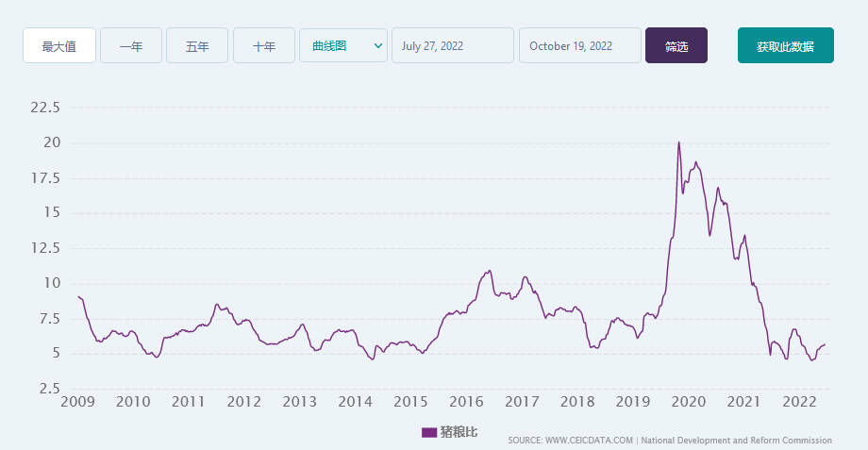
Task: Click the 12.5 y-axis label
Action: tap(45, 248)
